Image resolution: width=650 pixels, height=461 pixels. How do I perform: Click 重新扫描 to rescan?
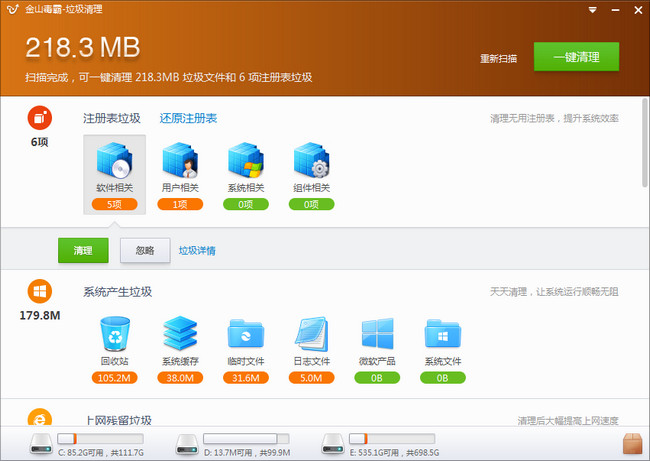498,59
